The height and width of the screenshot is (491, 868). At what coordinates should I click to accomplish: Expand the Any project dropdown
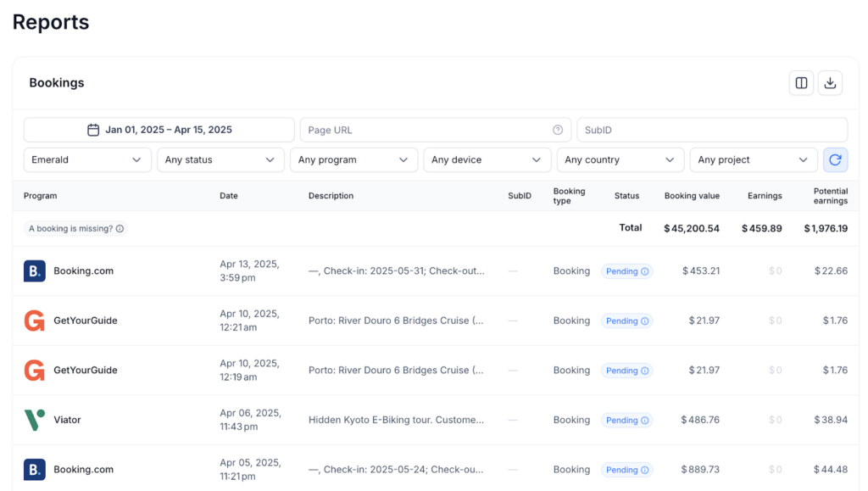(x=753, y=159)
